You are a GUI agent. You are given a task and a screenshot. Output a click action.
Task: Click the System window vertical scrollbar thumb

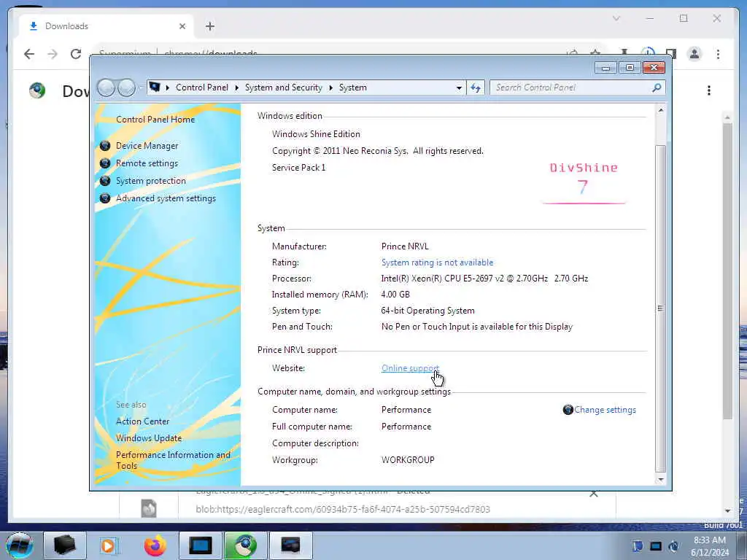[660, 307]
